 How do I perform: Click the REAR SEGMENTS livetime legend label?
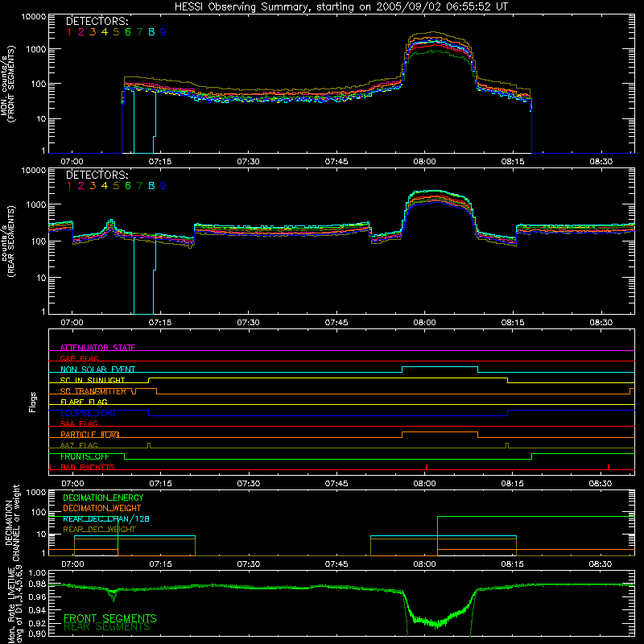pos(107,627)
